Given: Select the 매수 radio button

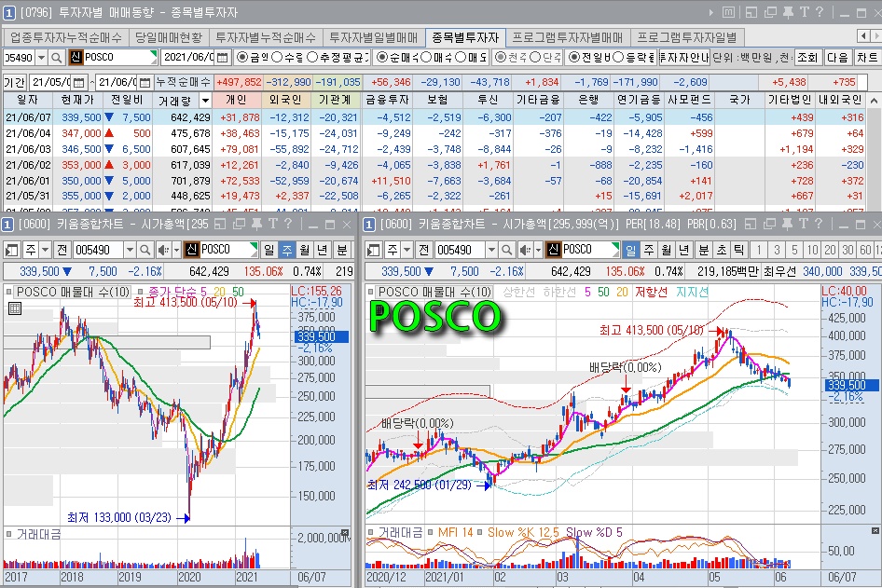Looking at the screenshot, I should tap(426, 58).
